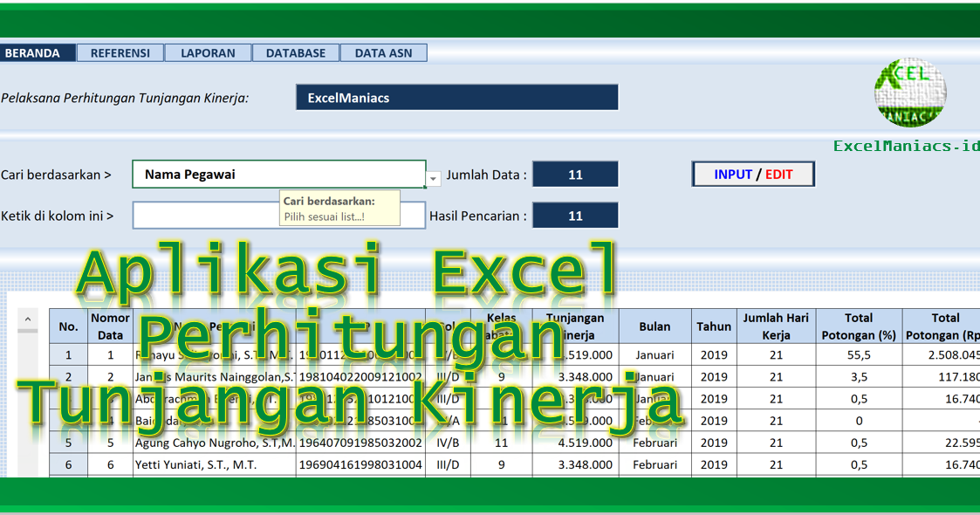
Task: Open the Nama Pegawai search dropdown
Action: 279,174
